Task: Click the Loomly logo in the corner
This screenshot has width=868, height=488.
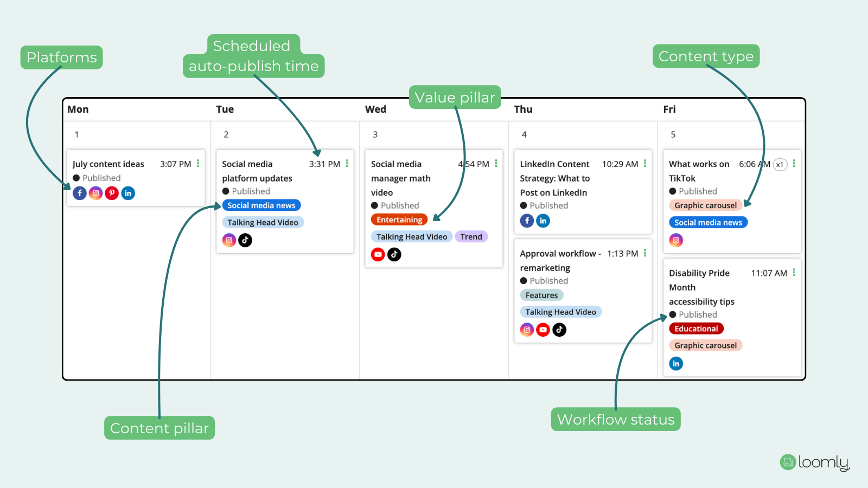Action: click(x=814, y=463)
